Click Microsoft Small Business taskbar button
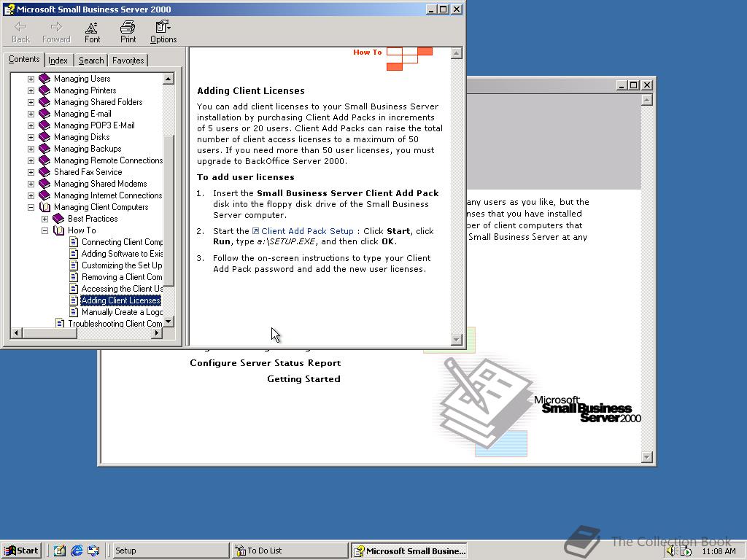Screen dimensions: 747x560 point(409,551)
